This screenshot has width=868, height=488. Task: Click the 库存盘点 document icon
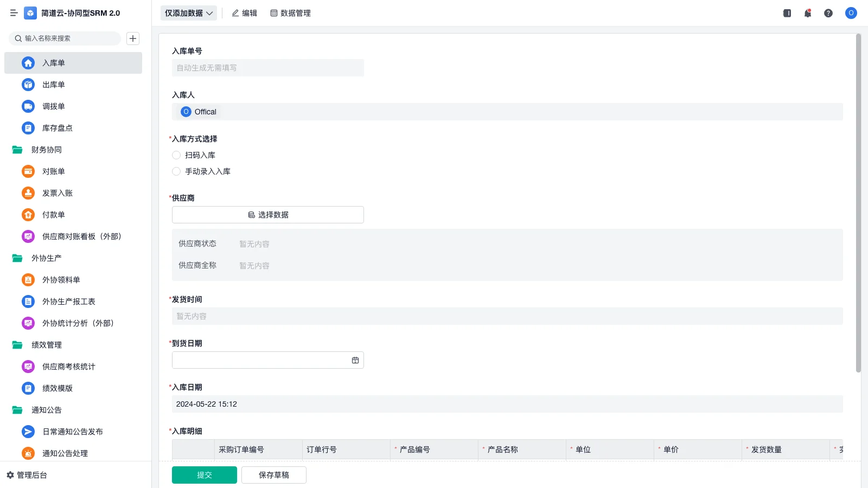click(28, 128)
